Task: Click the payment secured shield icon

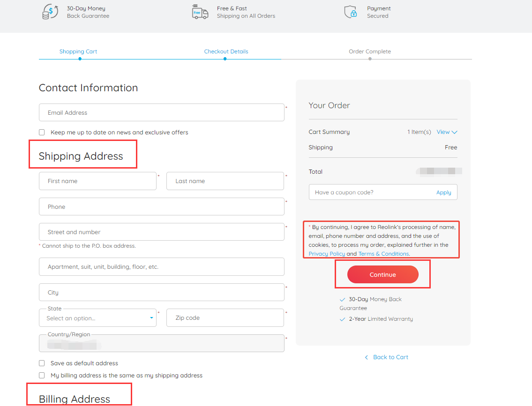Action: [x=351, y=12]
